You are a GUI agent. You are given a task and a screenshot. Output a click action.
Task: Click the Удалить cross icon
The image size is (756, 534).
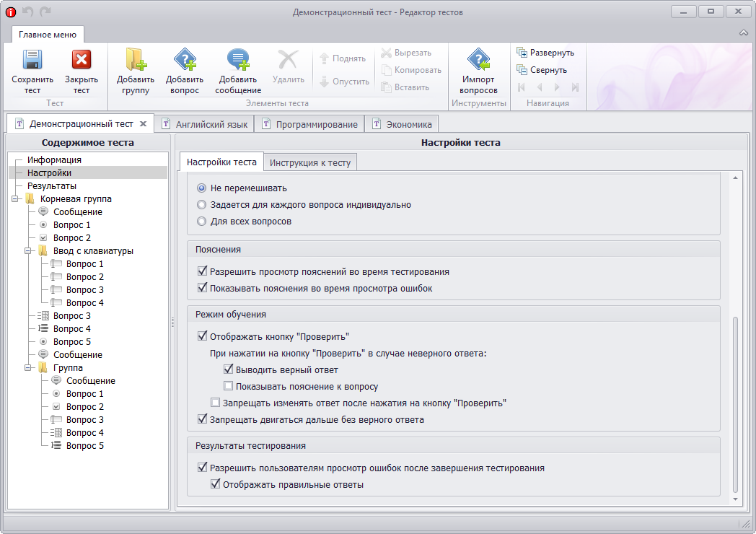point(288,60)
